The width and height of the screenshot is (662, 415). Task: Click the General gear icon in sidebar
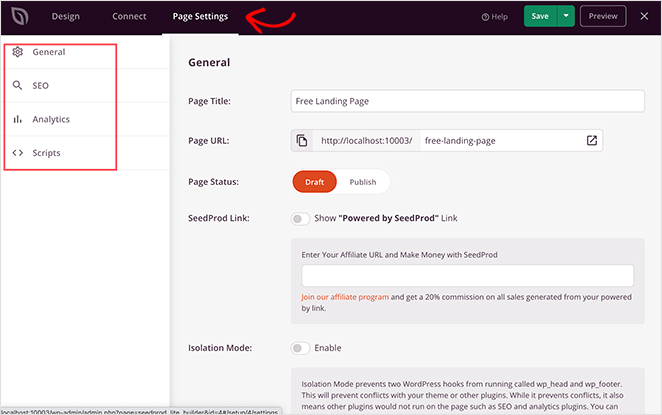point(17,52)
